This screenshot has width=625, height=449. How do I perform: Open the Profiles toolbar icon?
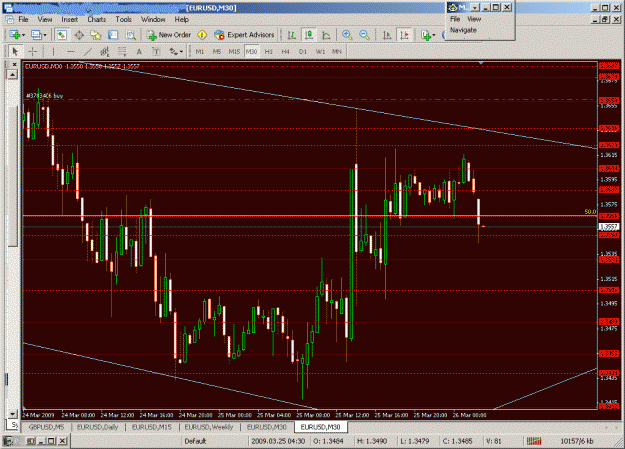pyautogui.click(x=36, y=35)
